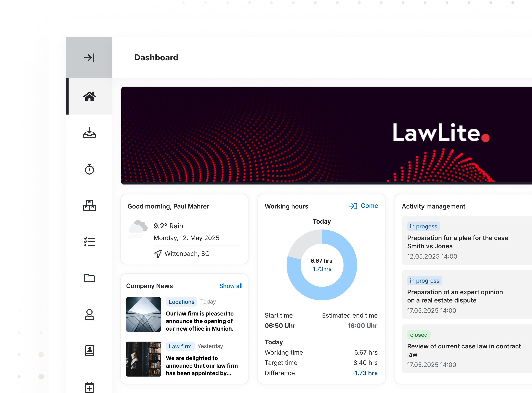This screenshot has width=532, height=393.
Task: Expand the sidebar with arrow icon
Action: pyautogui.click(x=89, y=58)
